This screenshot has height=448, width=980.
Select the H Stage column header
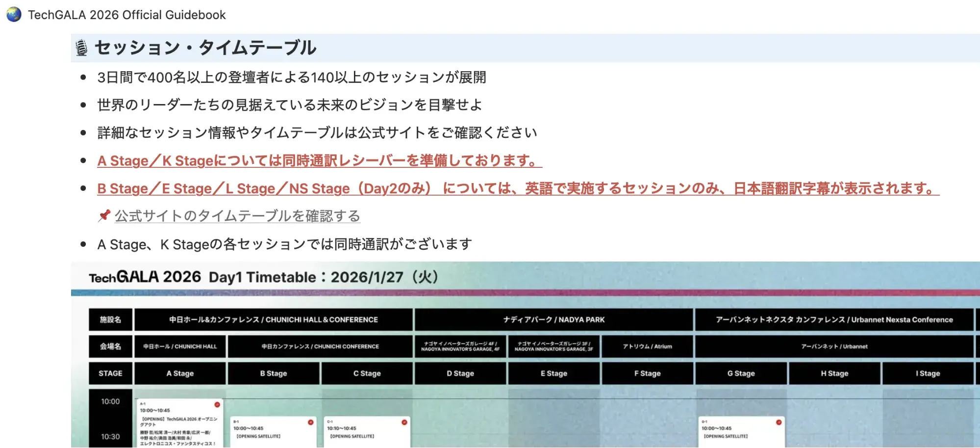coord(834,373)
